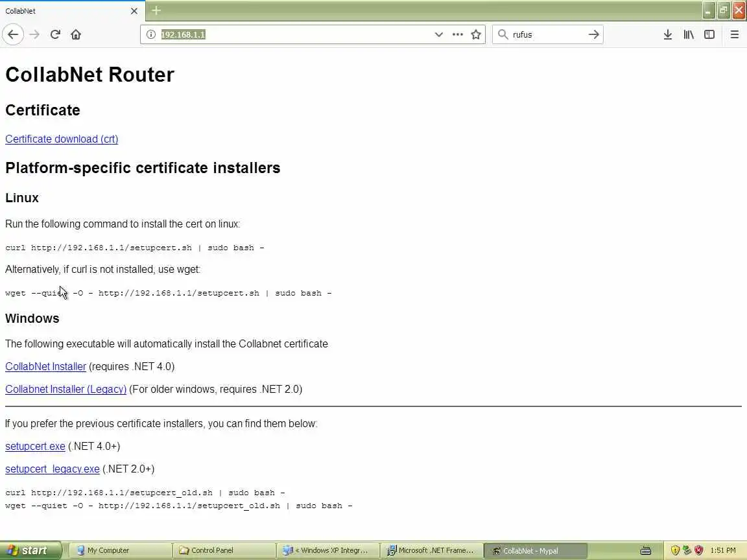Open the library bookmarks menu
This screenshot has height=560, width=747.
point(689,34)
